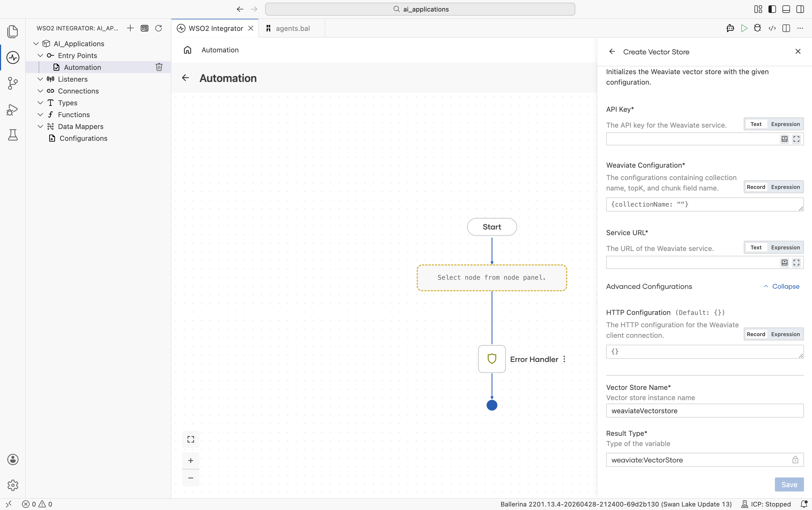Open Error Handler node options menu
812x510 pixels.
pos(564,359)
